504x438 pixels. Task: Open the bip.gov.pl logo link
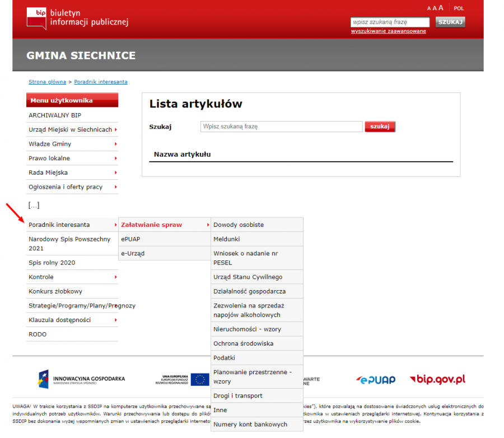tap(437, 380)
